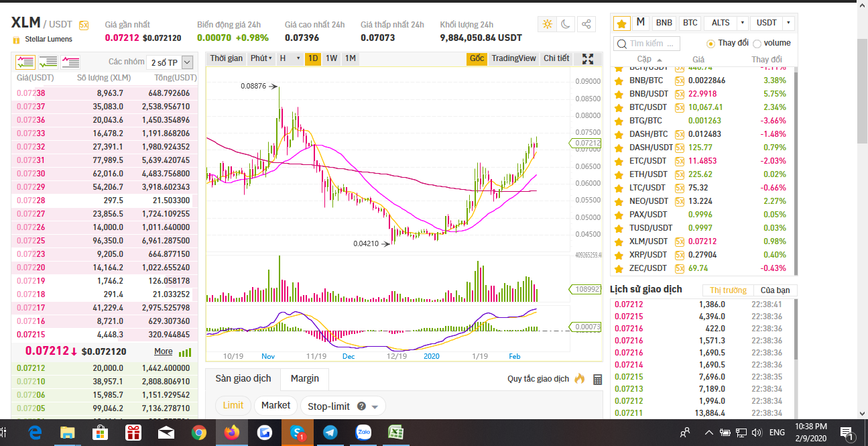
Task: Open the Phút interval dropdown
Action: (261, 58)
